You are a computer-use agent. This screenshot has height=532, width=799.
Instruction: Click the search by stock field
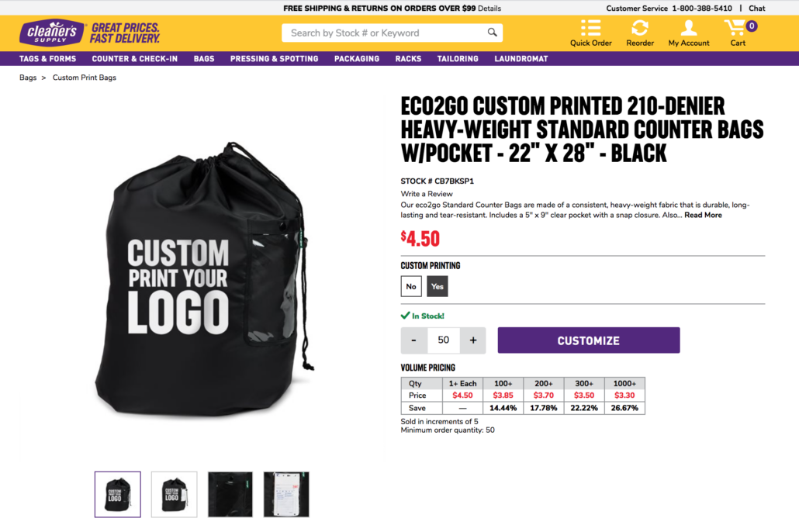tap(384, 33)
